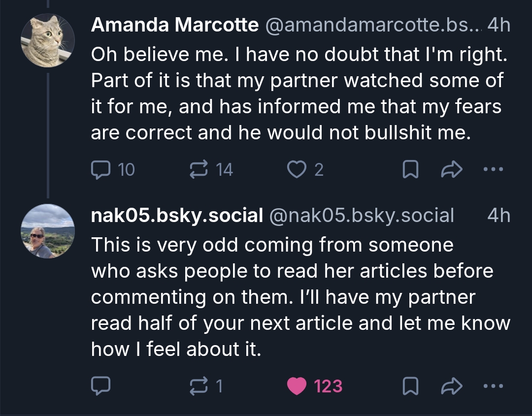Open more options on Amanda Marcotte's post

[x=494, y=170]
